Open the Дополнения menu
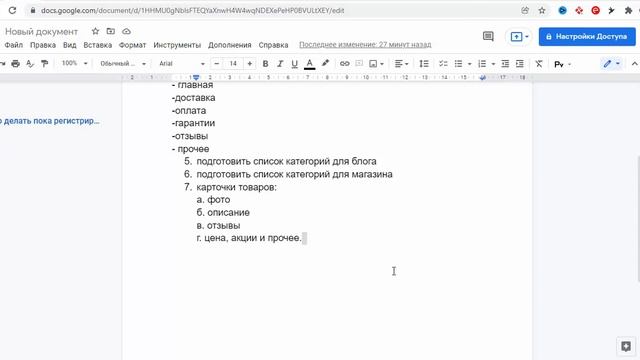640x360 pixels. coord(229,45)
